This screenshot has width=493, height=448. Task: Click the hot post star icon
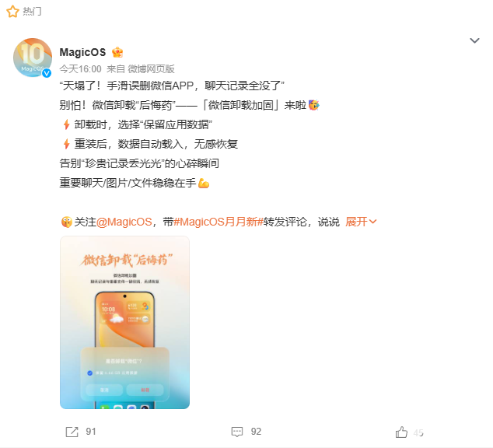(x=12, y=12)
